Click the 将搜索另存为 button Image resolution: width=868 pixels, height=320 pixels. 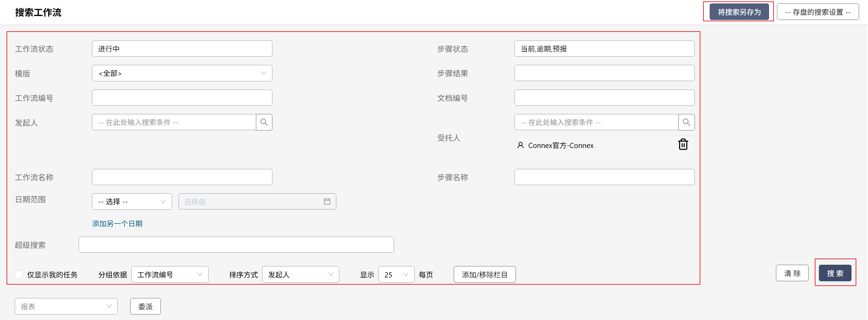(739, 12)
